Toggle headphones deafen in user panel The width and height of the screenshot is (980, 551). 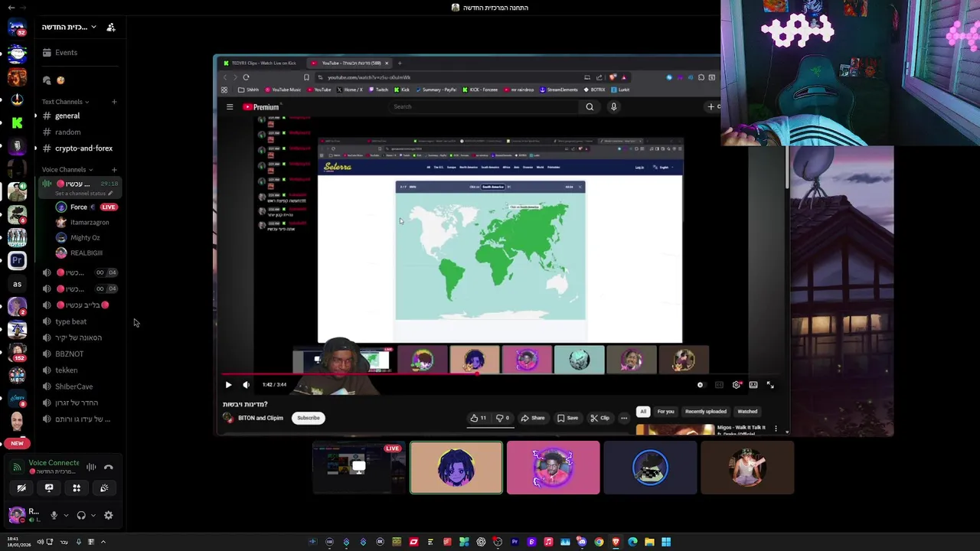81,516
